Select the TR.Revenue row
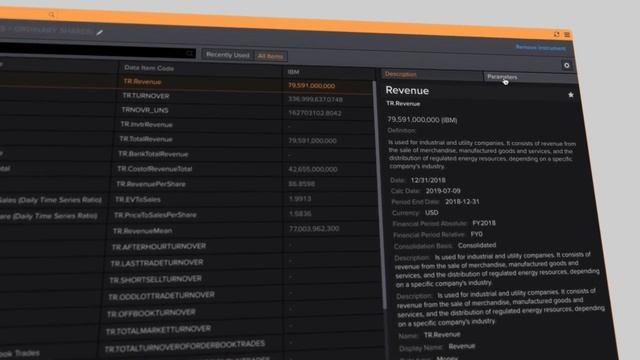Viewport: 640px width, 360px height. point(186,82)
